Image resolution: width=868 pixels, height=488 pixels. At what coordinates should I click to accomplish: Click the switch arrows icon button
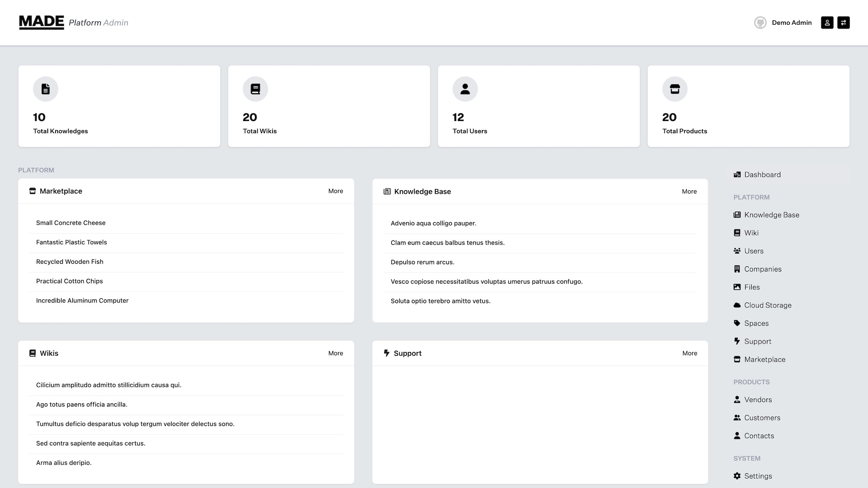pos(843,23)
